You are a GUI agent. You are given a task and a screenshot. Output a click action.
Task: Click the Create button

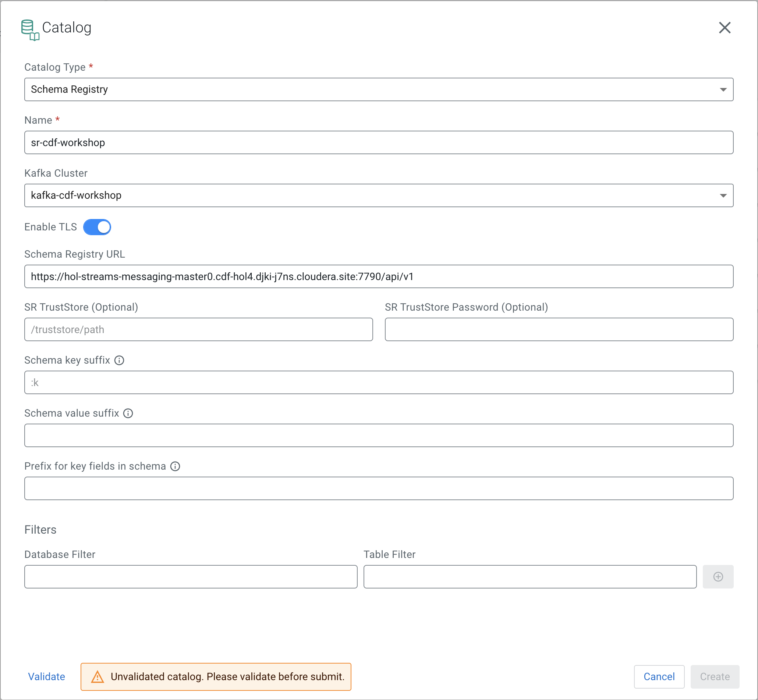point(715,676)
